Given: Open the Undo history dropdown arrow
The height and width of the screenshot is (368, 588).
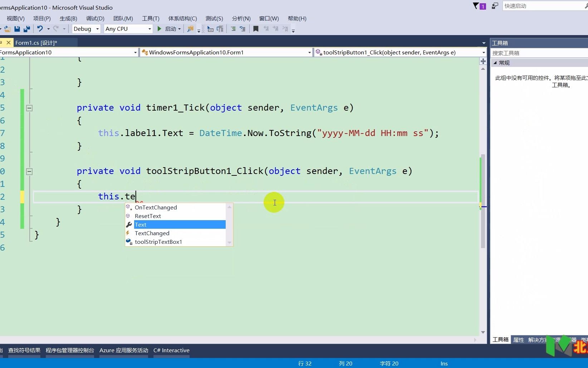Looking at the screenshot, I should click(x=48, y=29).
